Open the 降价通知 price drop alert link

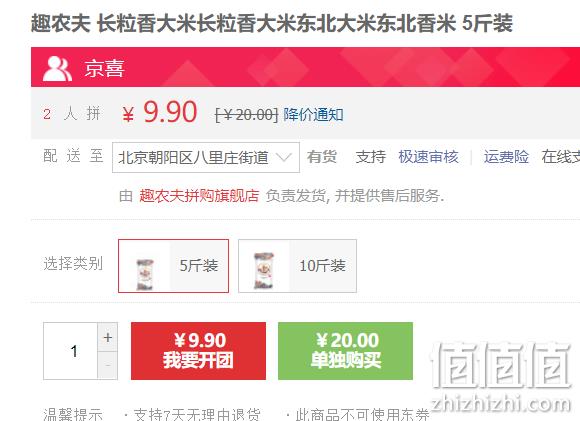[x=313, y=115]
